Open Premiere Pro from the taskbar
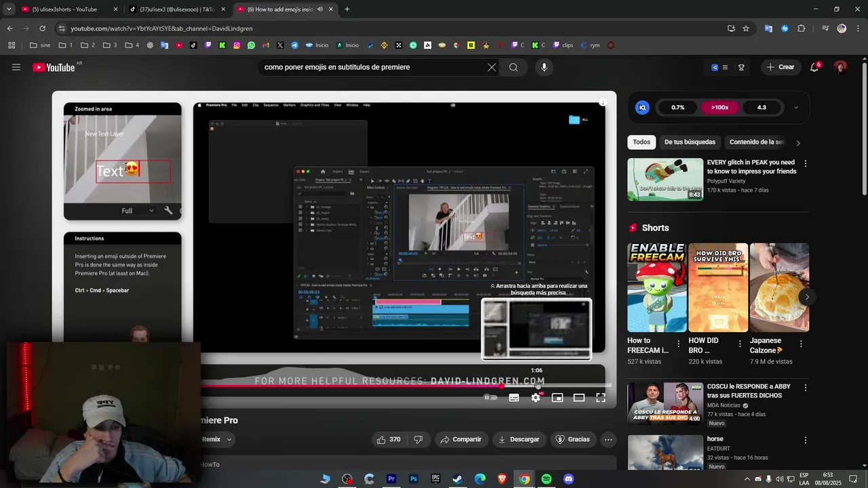The height and width of the screenshot is (488, 868). point(391,479)
